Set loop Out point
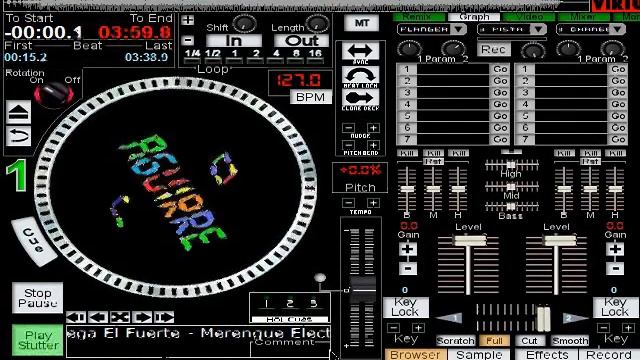 tap(302, 40)
